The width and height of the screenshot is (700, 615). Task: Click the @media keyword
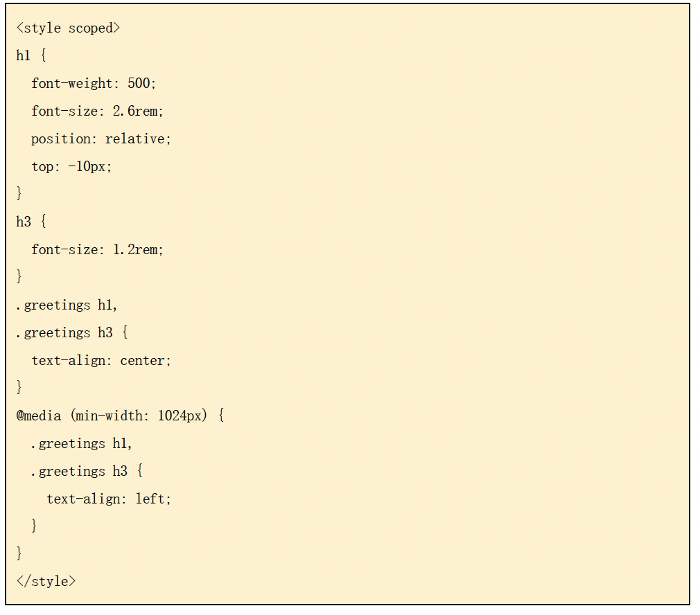pos(39,416)
